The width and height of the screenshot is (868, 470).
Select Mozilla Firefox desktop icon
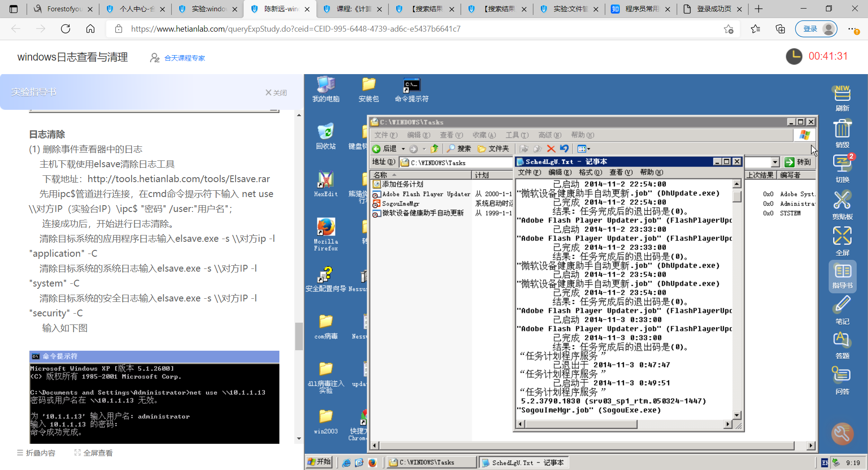click(325, 234)
